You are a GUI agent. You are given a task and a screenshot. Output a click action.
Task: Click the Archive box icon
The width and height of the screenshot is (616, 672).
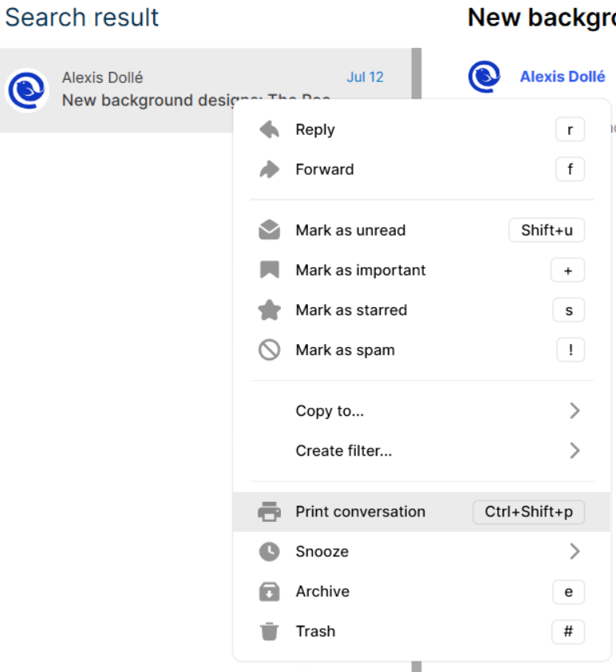pyautogui.click(x=269, y=591)
